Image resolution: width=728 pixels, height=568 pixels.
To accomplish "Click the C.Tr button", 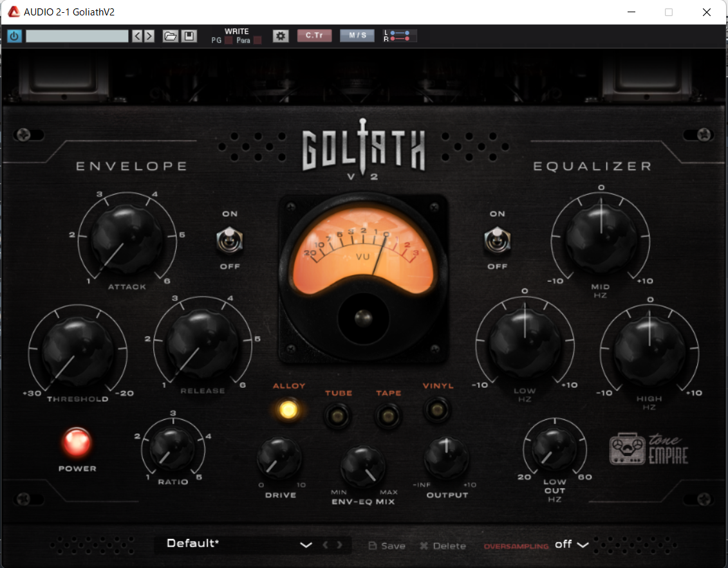I will click(x=314, y=36).
